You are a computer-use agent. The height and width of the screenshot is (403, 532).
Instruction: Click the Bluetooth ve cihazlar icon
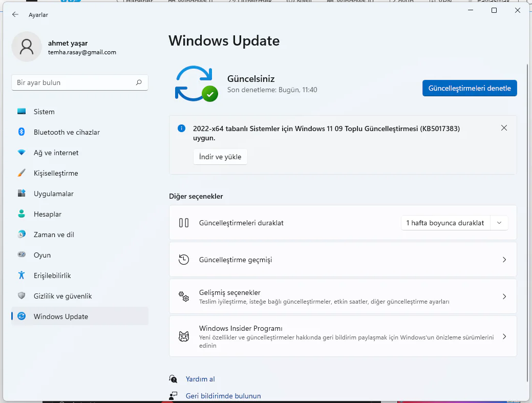(x=22, y=132)
